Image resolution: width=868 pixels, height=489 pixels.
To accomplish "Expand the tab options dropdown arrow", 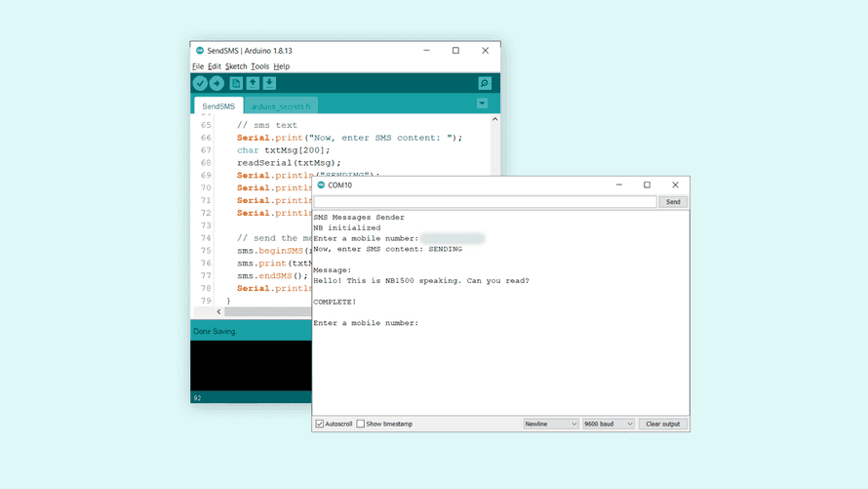I will [x=482, y=103].
